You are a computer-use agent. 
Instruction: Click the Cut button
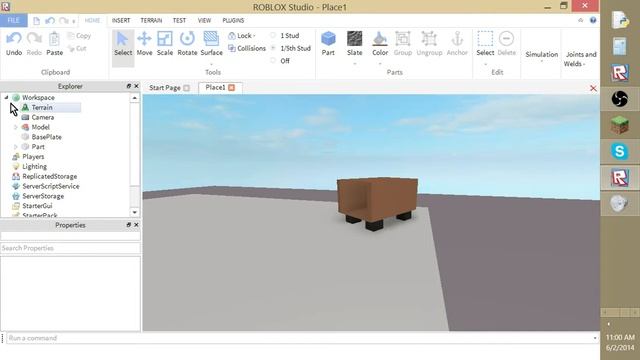(x=77, y=49)
